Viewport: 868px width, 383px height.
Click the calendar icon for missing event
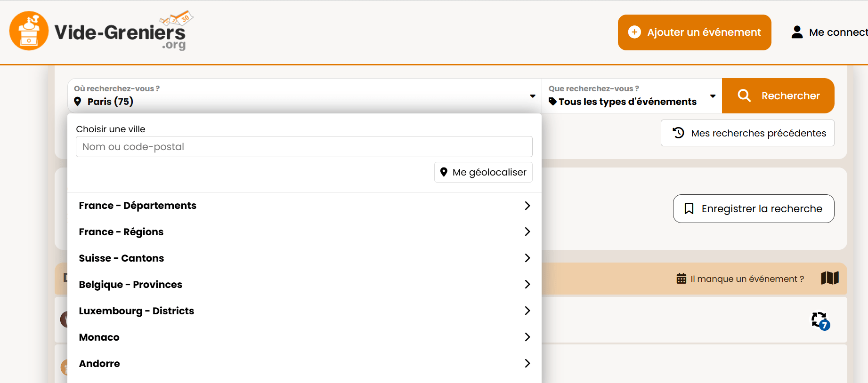tap(681, 279)
